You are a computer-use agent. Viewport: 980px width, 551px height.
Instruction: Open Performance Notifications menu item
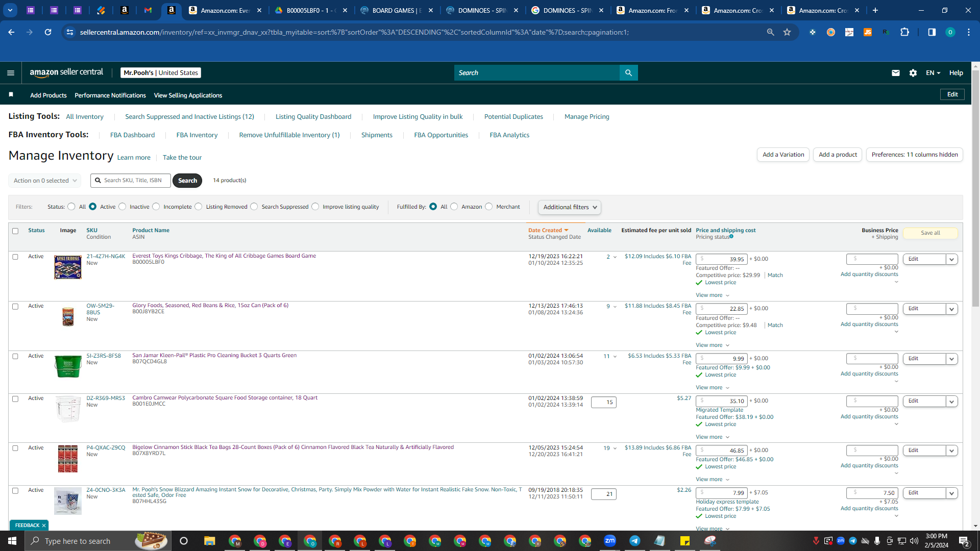(x=110, y=95)
